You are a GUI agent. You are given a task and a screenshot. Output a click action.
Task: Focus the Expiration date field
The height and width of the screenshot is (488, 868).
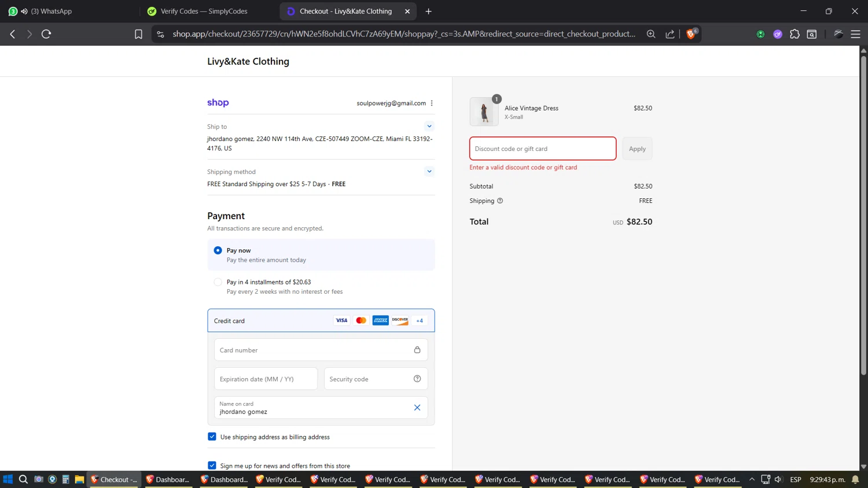(266, 379)
